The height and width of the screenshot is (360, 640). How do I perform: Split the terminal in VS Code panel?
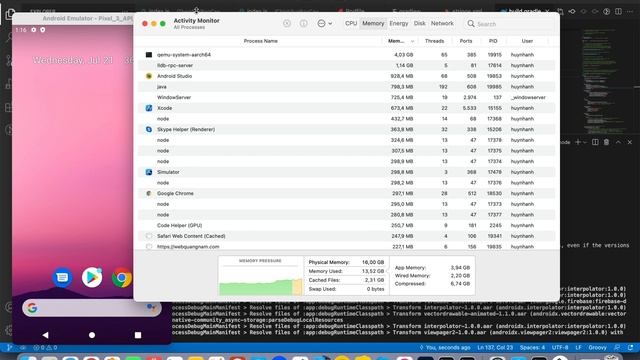pyautogui.click(x=595, y=142)
